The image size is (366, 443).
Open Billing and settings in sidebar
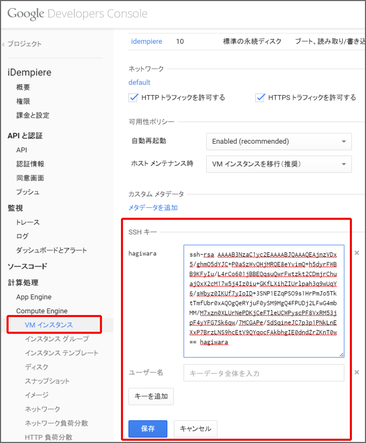(x=33, y=115)
